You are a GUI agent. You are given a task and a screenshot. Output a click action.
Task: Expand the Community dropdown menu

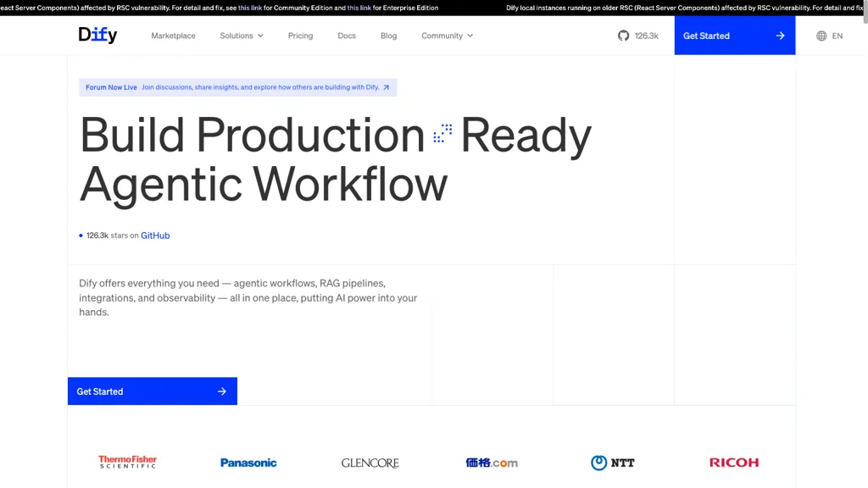point(448,36)
